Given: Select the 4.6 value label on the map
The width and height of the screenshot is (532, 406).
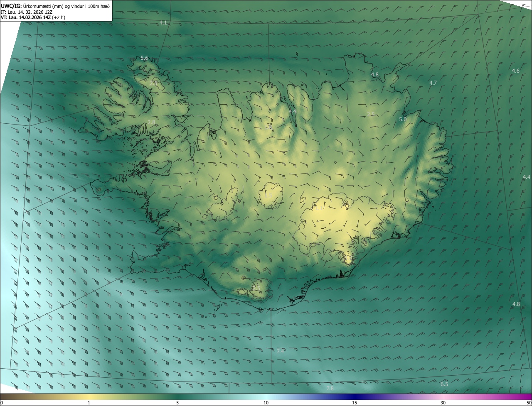Looking at the screenshot, I should click(515, 71).
